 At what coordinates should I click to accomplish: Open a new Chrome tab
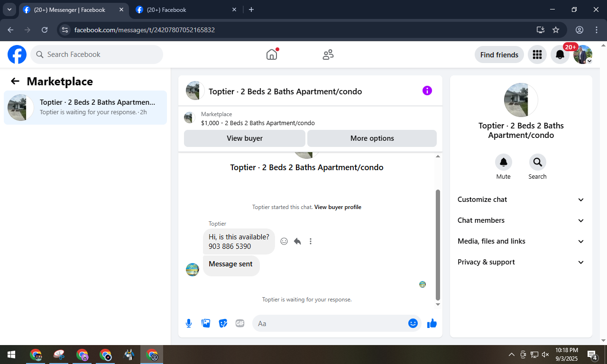point(251,9)
